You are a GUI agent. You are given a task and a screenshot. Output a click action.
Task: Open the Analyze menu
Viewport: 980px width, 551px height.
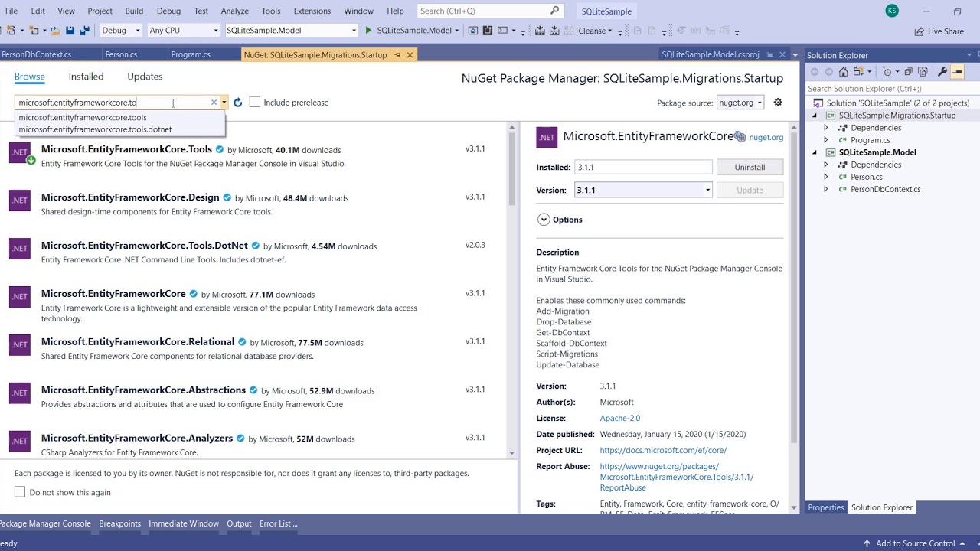click(x=234, y=11)
